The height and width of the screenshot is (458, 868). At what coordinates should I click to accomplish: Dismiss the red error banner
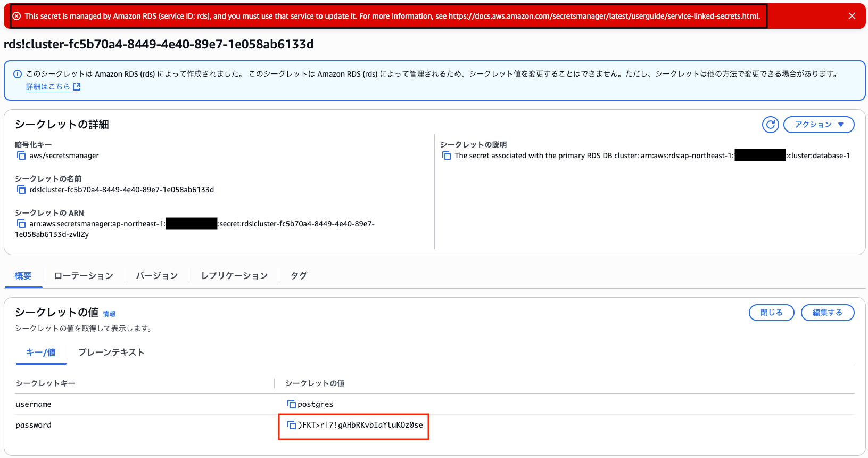[x=852, y=16]
